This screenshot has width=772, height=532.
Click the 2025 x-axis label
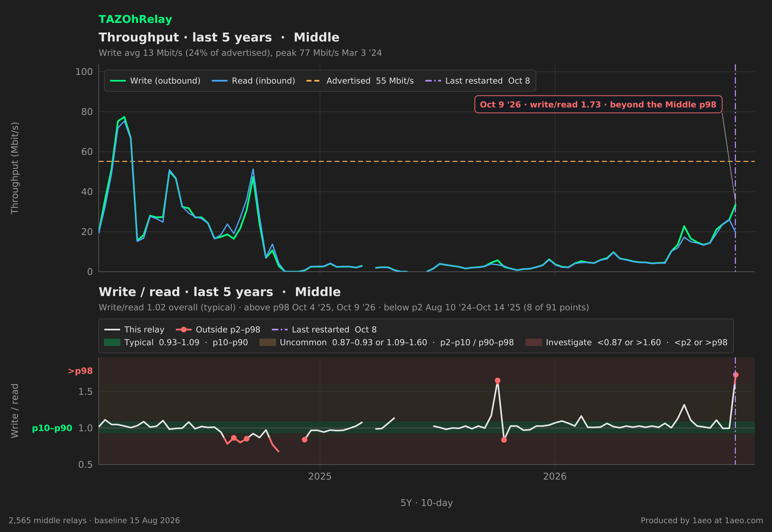tap(320, 476)
